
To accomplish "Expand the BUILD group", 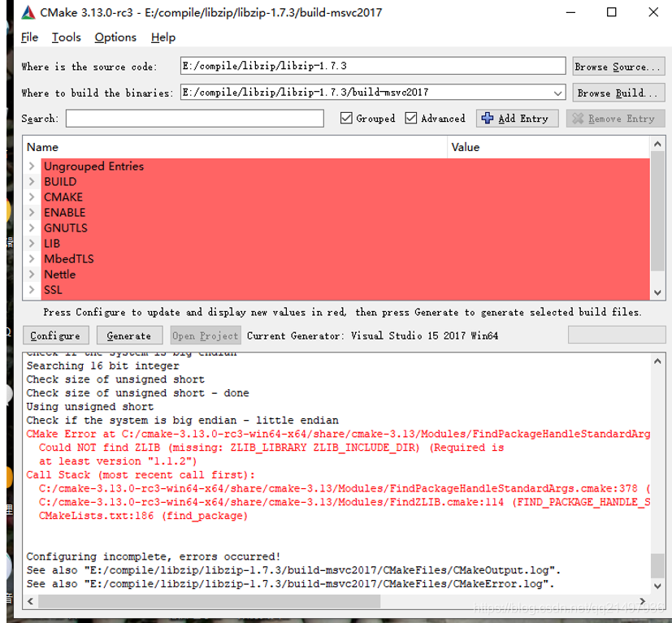I will pos(32,181).
